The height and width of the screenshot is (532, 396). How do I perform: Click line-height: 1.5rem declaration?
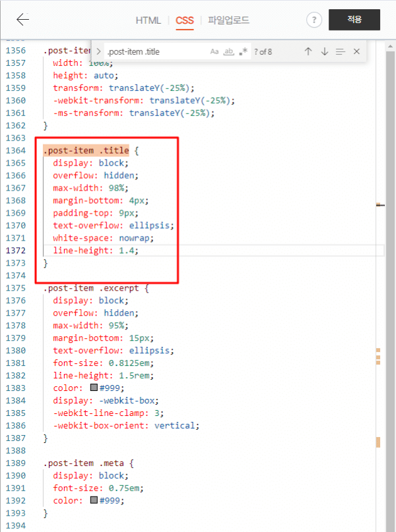pyautogui.click(x=103, y=376)
